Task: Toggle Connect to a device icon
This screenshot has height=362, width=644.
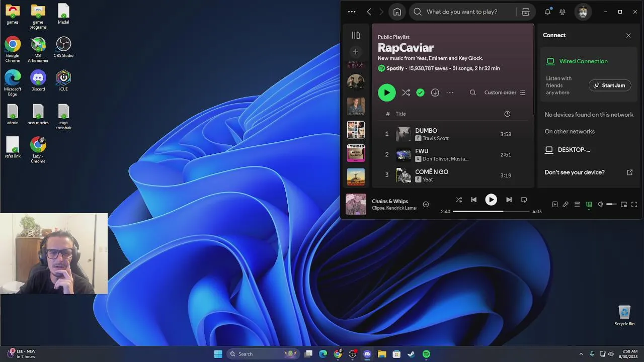Action: (x=589, y=205)
